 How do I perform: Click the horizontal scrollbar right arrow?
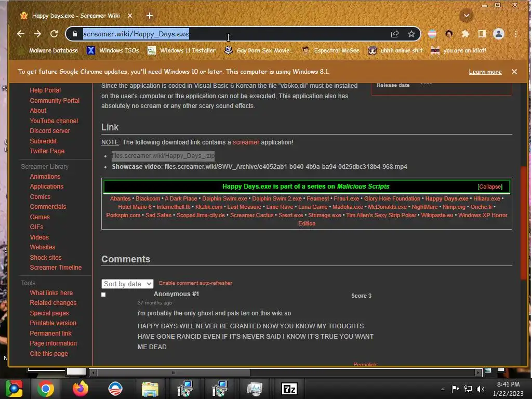click(x=478, y=373)
